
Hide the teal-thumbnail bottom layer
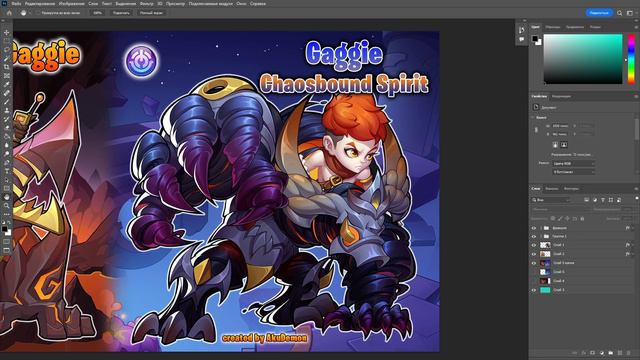534,290
